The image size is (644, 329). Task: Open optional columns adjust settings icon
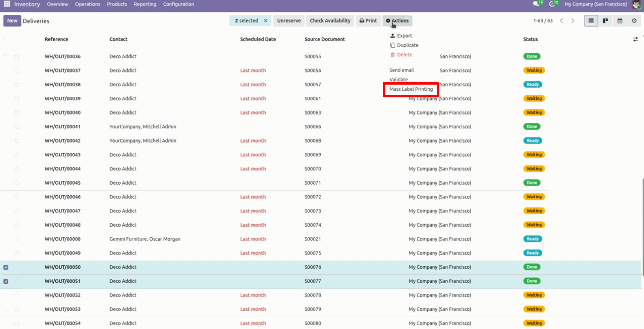pos(635,39)
